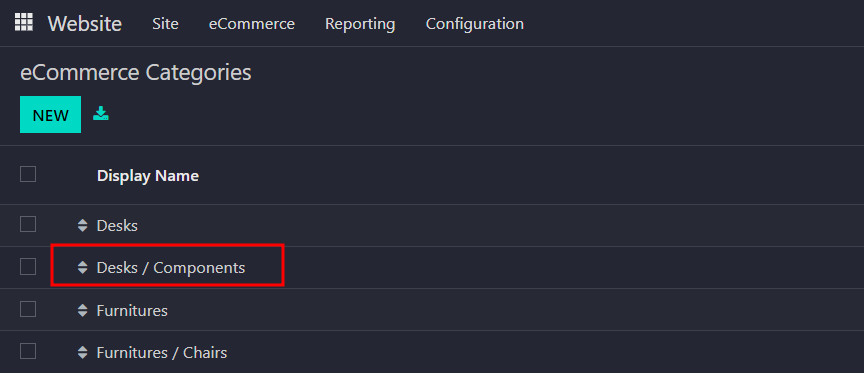The height and width of the screenshot is (373, 864).
Task: Tick the Furnitures / Chairs row checkbox
Action: point(28,351)
